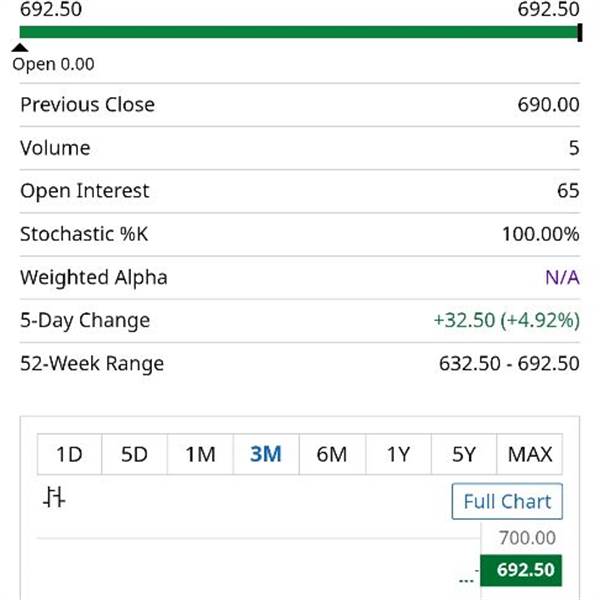Open the Full Chart button
600x600 pixels.
click(507, 501)
